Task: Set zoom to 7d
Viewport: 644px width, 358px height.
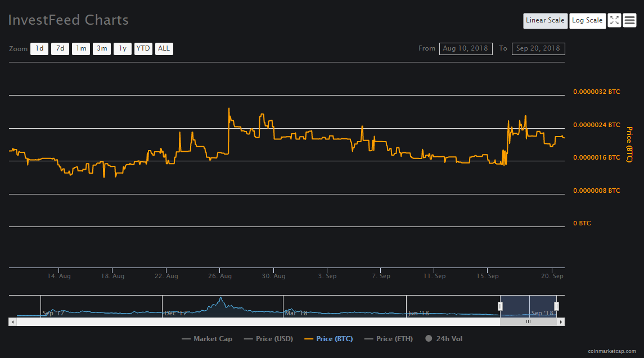Action: coord(60,48)
